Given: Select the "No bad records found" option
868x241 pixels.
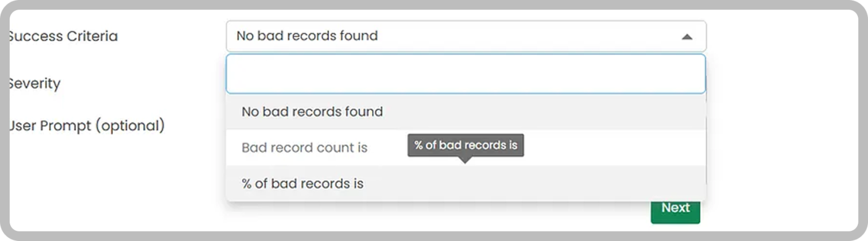Looking at the screenshot, I should coord(466,111).
